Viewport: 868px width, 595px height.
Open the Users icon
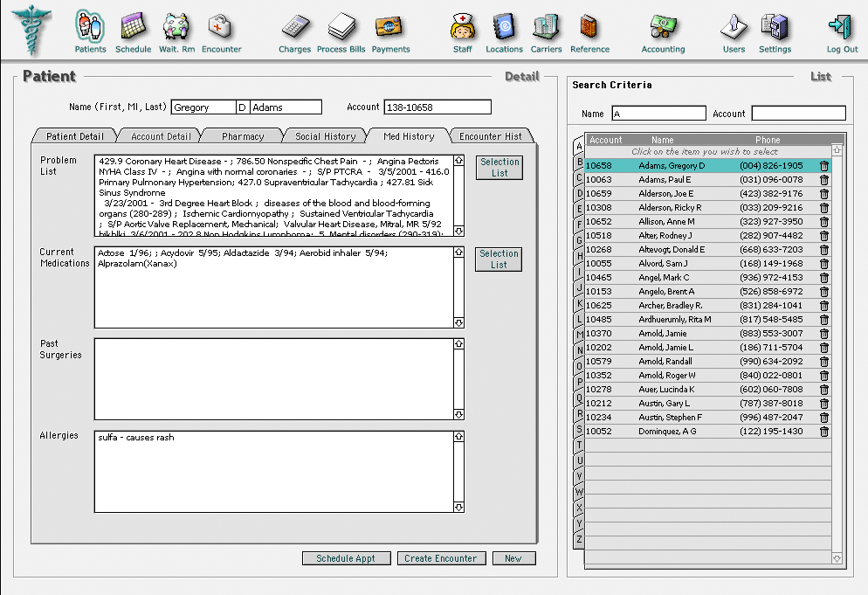pyautogui.click(x=734, y=26)
